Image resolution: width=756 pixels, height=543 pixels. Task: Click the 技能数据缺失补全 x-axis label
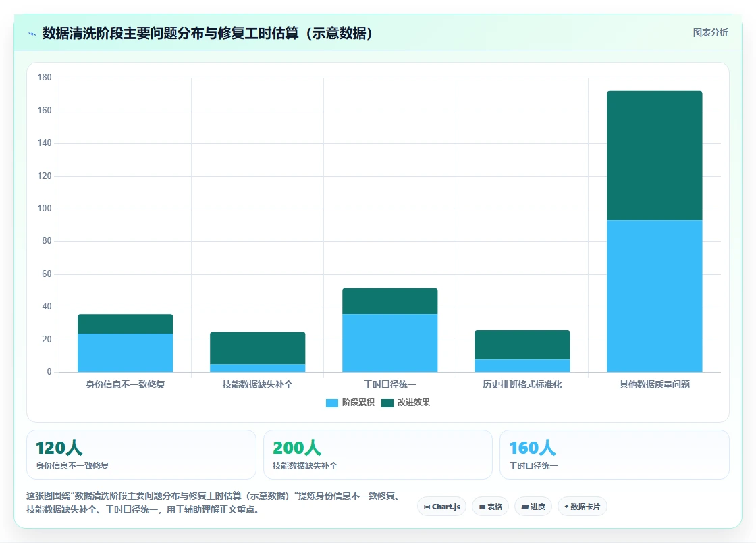[257, 384]
